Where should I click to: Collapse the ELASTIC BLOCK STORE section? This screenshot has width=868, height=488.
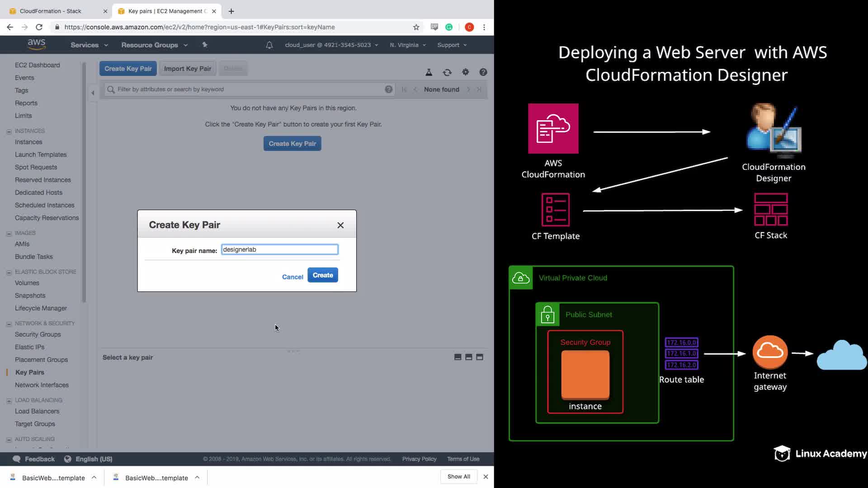(x=9, y=272)
